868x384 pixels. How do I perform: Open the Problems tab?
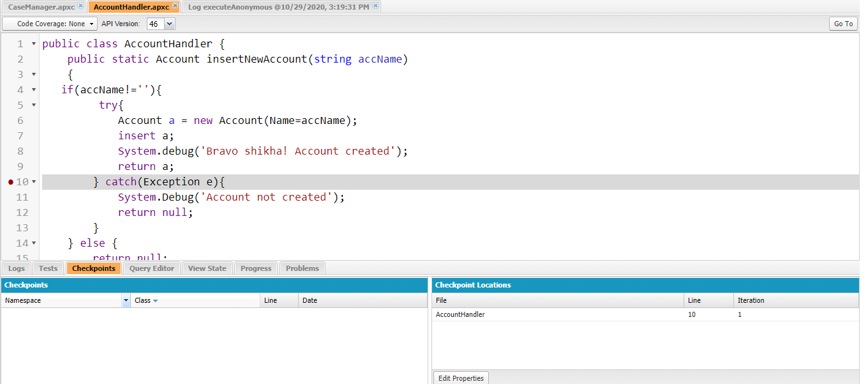click(x=302, y=268)
